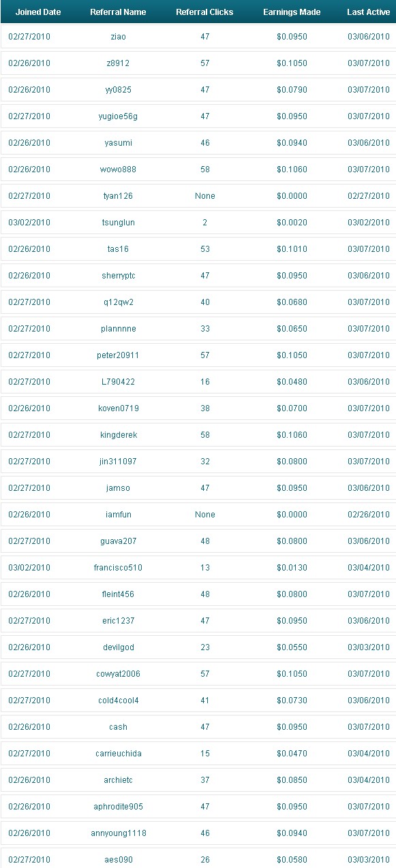This screenshot has height=868, width=396.
Task: Select the aphrodite905 referral
Action: [x=118, y=807]
